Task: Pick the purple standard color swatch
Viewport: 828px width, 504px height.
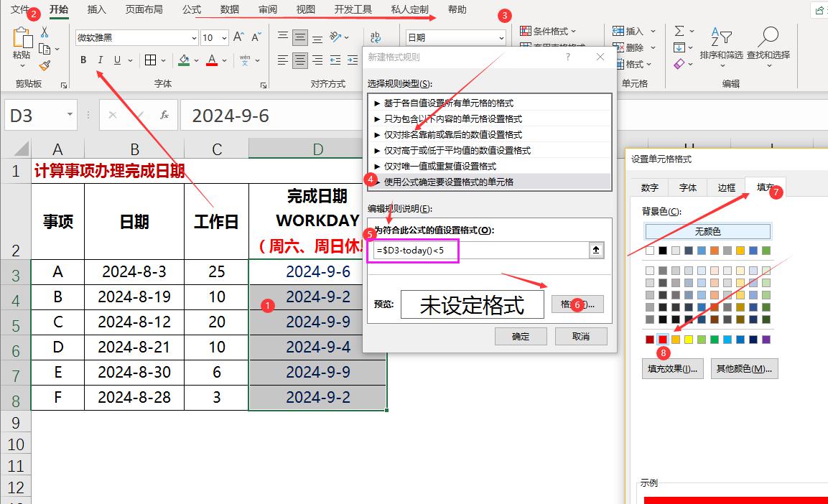Action: click(x=766, y=340)
